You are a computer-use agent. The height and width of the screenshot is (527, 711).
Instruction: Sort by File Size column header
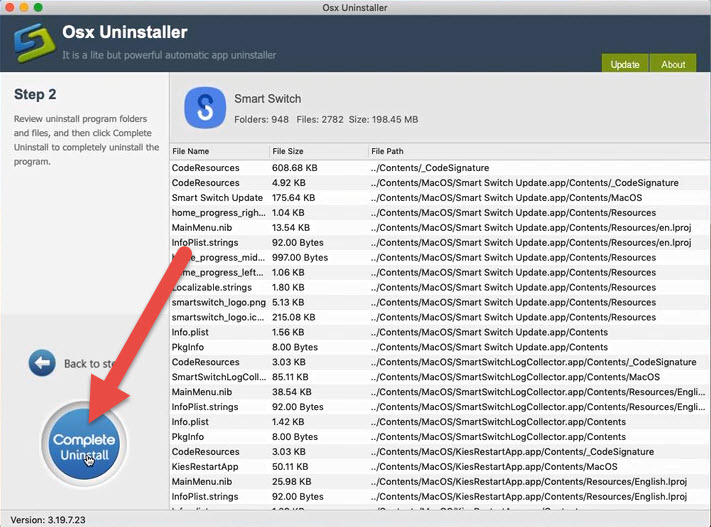click(318, 151)
